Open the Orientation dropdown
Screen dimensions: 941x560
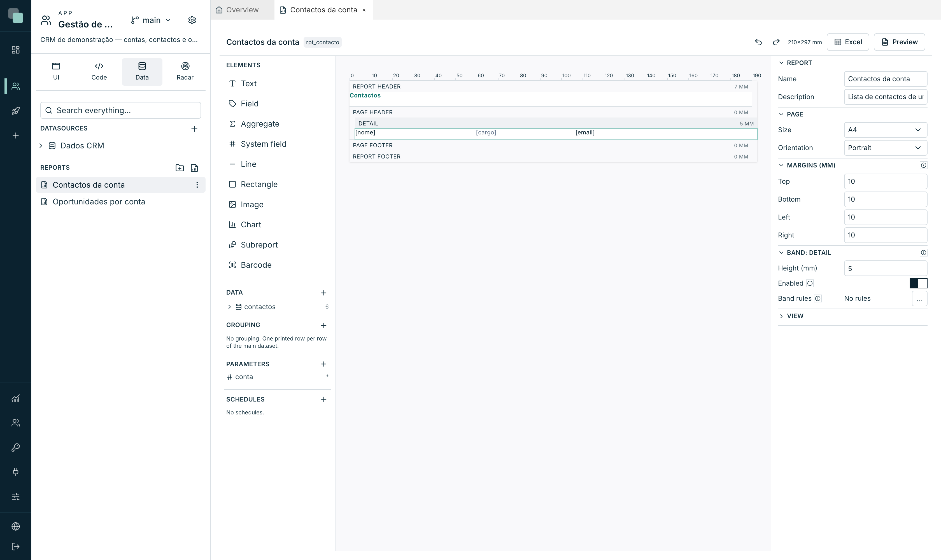click(x=885, y=148)
